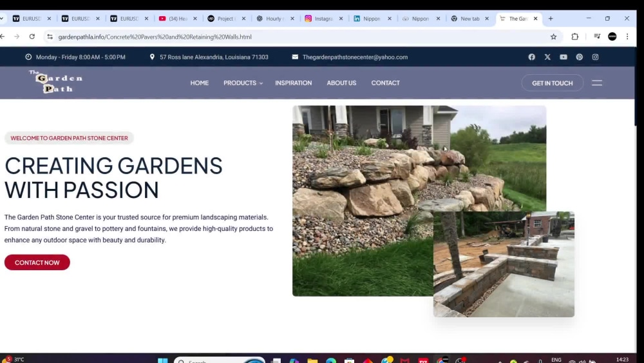Image resolution: width=644 pixels, height=363 pixels.
Task: Reload the current page
Action: point(32,37)
